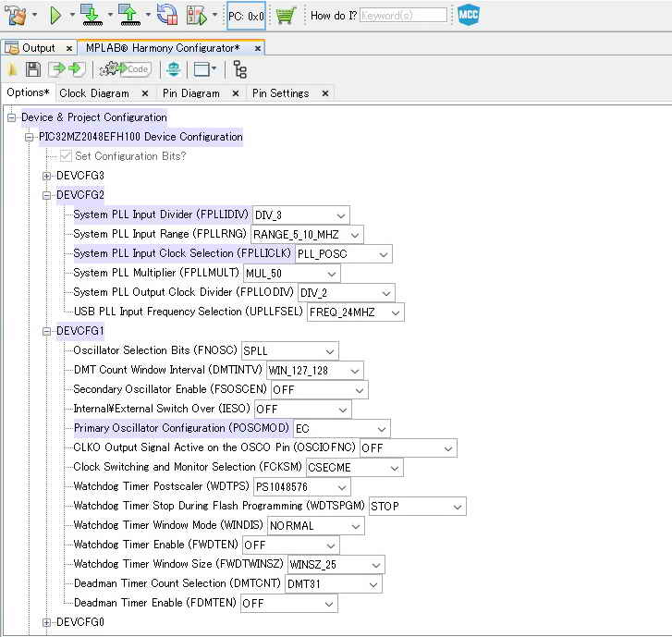Open FNOSC dropdown showing SPLL

coord(290,351)
